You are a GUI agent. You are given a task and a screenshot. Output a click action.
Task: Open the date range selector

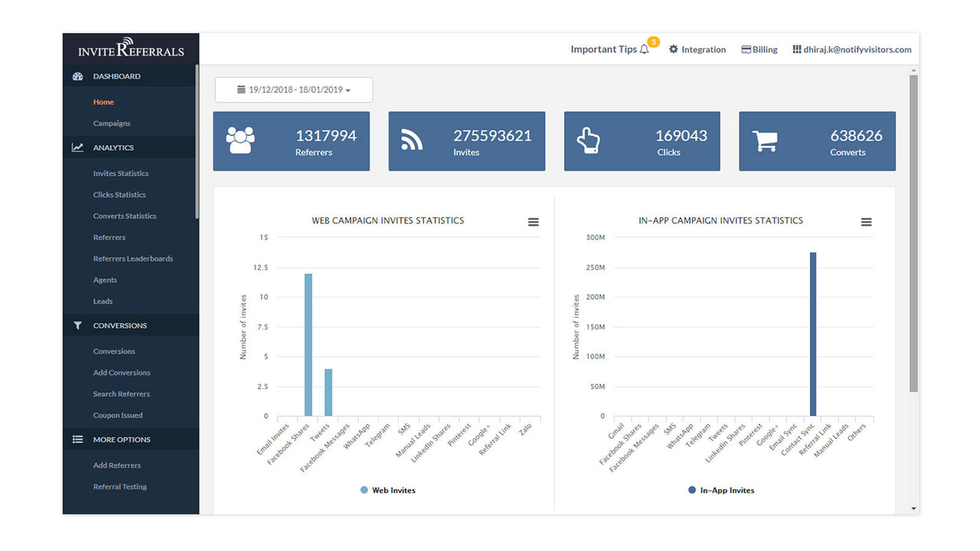coord(293,90)
